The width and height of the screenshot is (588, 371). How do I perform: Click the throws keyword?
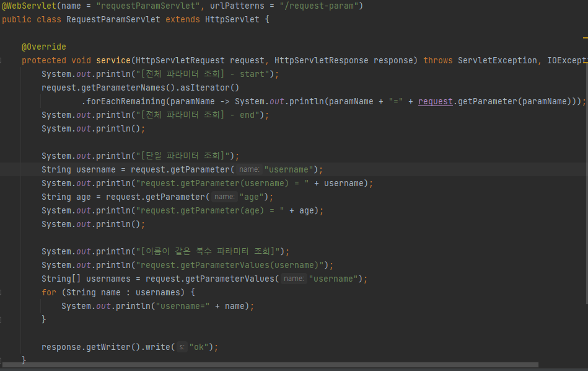tap(438, 60)
